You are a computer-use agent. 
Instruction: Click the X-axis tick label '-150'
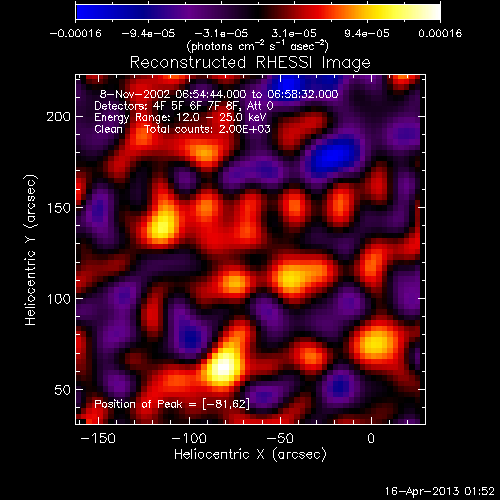pyautogui.click(x=98, y=438)
